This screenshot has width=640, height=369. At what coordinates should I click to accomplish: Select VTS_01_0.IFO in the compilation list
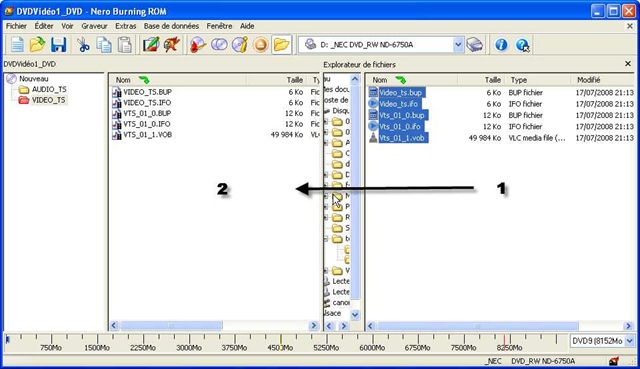tap(147, 124)
